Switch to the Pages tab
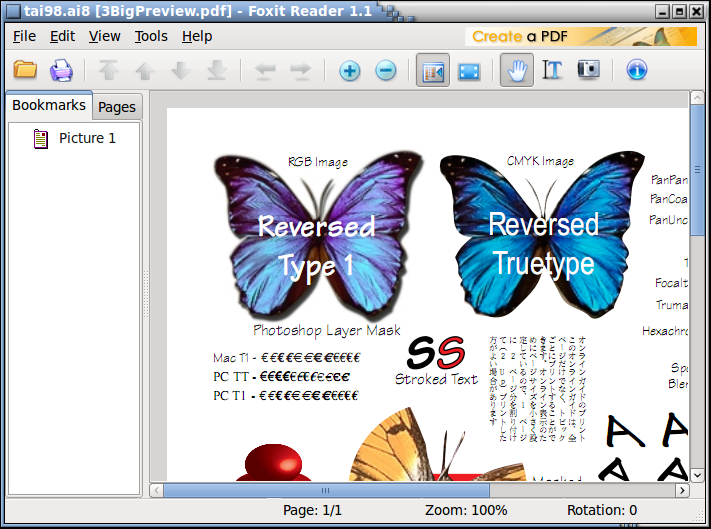Image resolution: width=711 pixels, height=529 pixels. 117,107
